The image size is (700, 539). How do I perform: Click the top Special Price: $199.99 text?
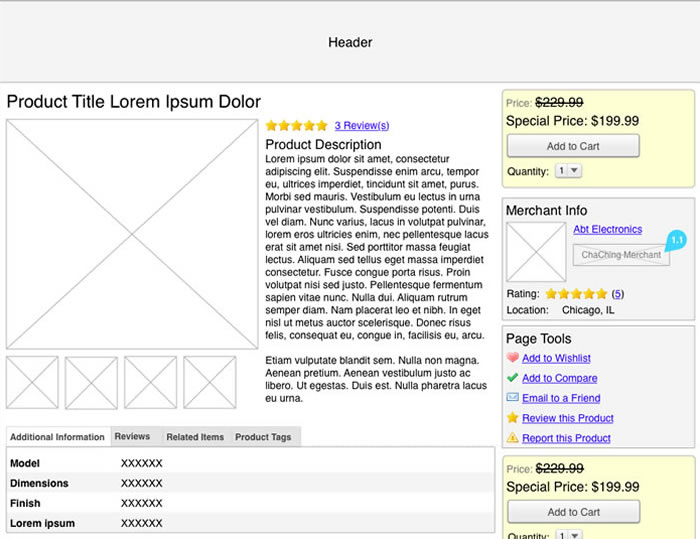point(572,121)
